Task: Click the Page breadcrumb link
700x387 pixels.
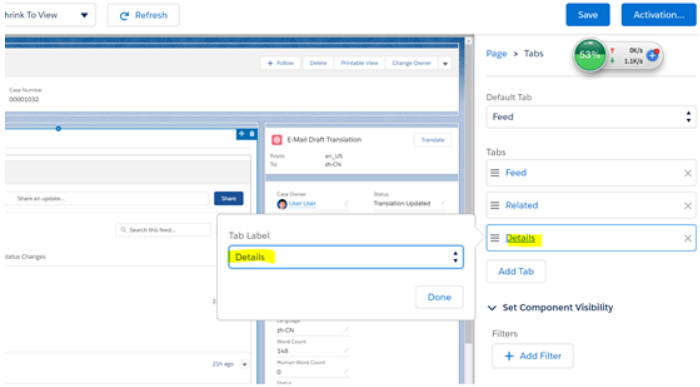Action: coord(496,54)
